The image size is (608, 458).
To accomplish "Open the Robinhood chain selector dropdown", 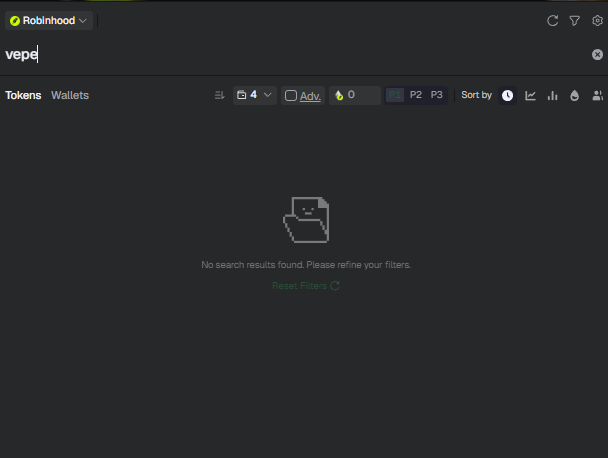I will pos(49,21).
